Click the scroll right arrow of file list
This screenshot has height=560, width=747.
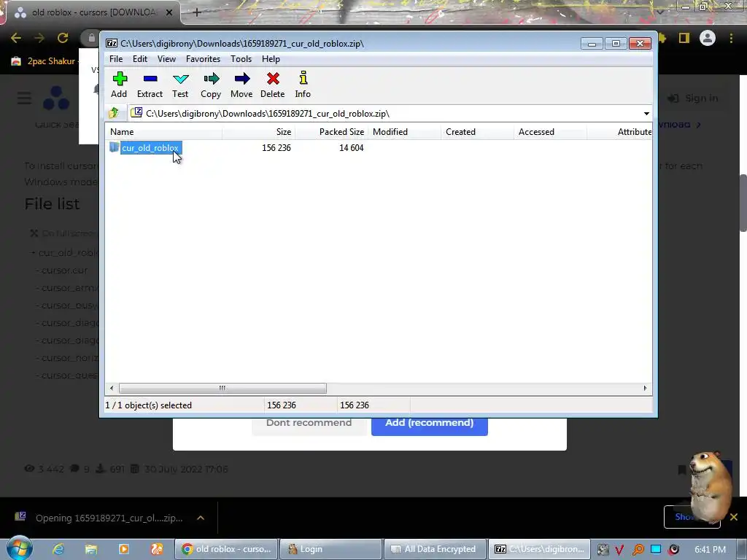coord(645,388)
